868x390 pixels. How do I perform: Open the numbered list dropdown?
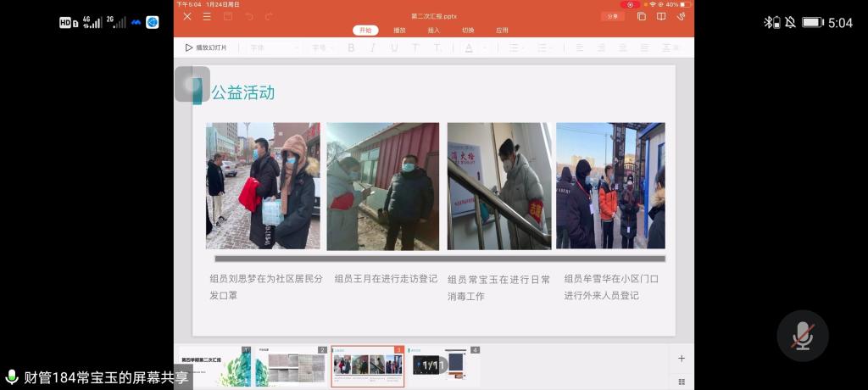click(545, 48)
